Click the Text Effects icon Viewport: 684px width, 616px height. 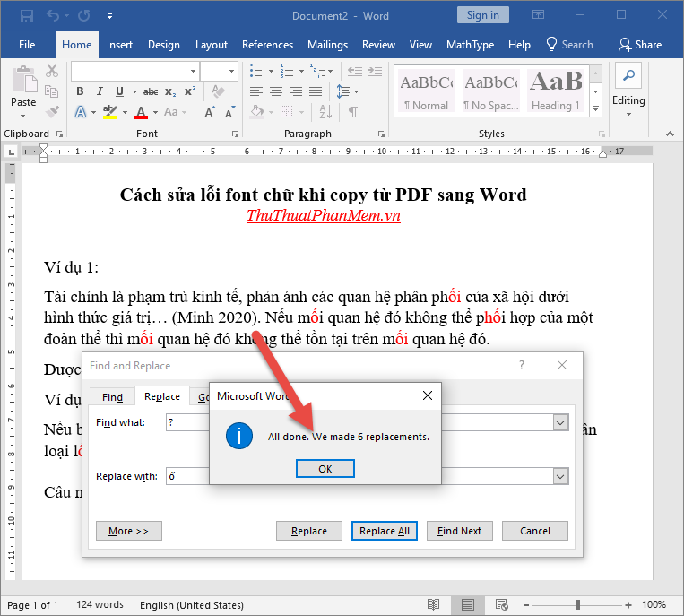tap(81, 112)
